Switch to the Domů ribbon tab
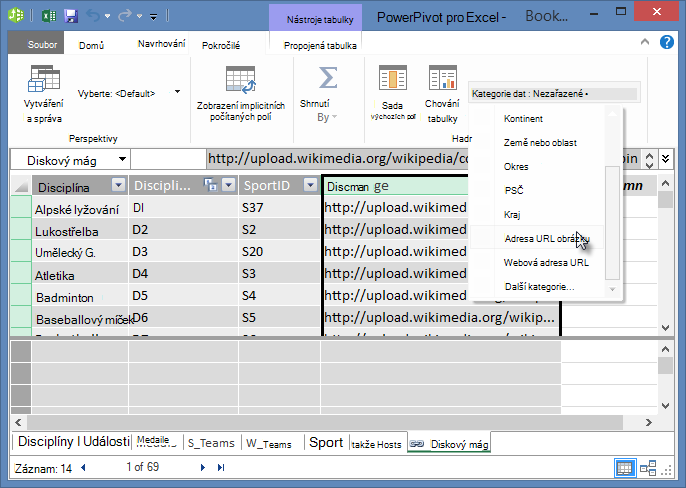The height and width of the screenshot is (488, 686). pyautogui.click(x=91, y=45)
